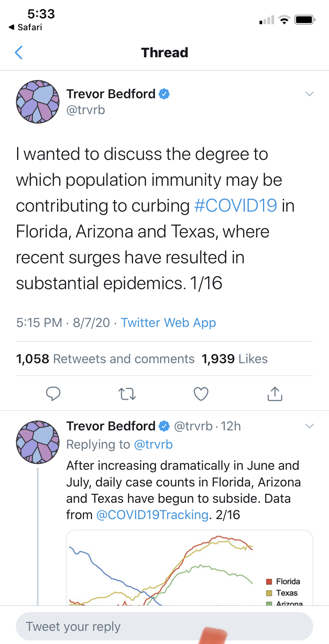Tap the Trevor Bedford name header
Image resolution: width=329 pixels, height=644 pixels.
click(111, 94)
